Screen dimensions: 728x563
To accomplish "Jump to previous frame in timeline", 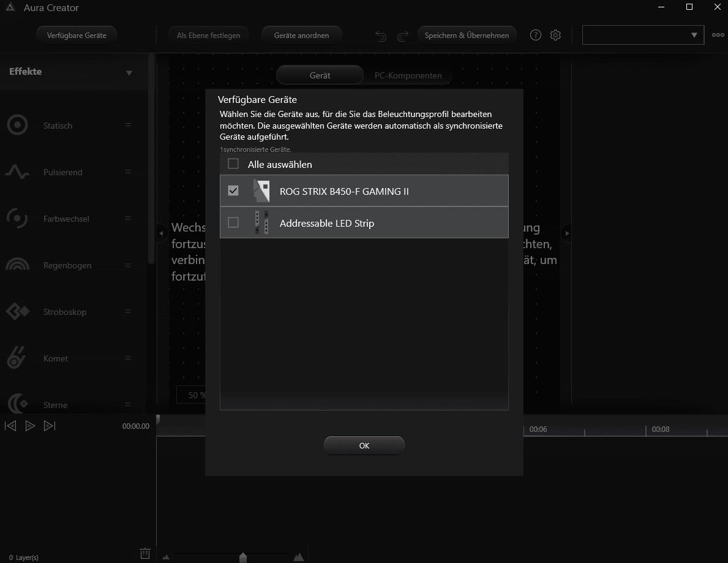I will click(10, 426).
